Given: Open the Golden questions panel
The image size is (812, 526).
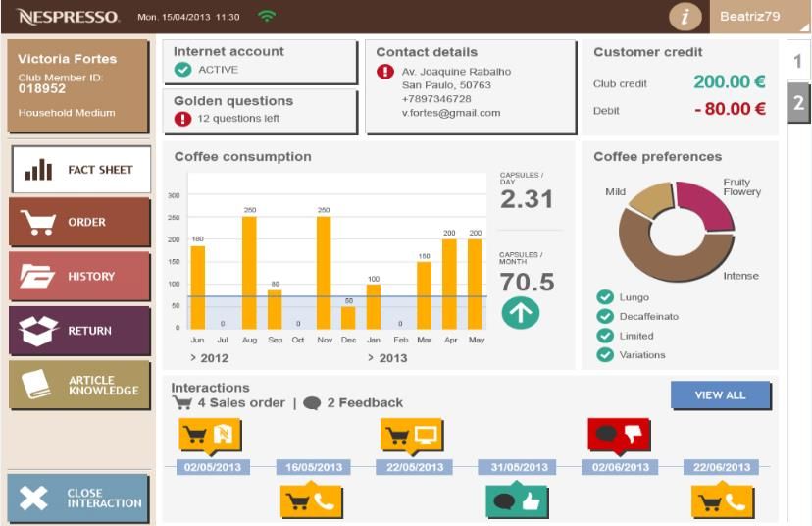Looking at the screenshot, I should tap(260, 111).
